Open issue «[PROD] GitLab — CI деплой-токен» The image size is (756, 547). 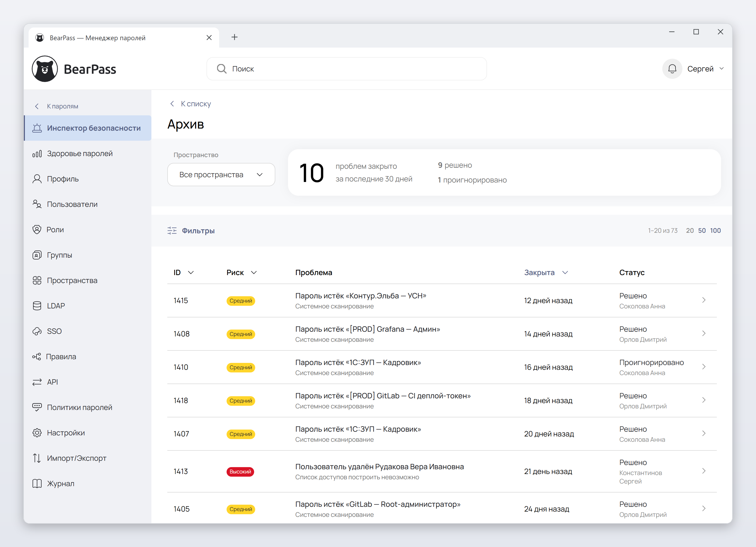(383, 396)
